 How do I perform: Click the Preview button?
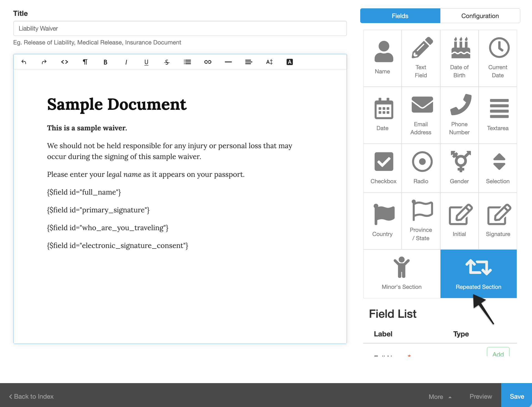point(481,396)
